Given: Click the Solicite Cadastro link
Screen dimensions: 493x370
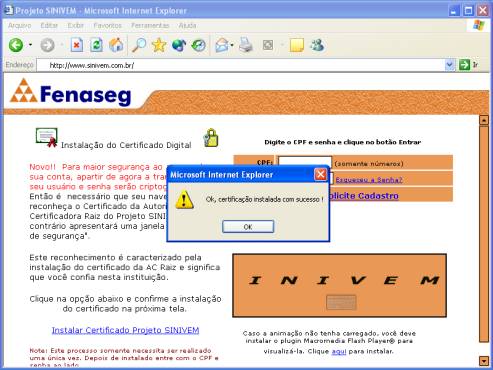Looking at the screenshot, I should tap(364, 196).
